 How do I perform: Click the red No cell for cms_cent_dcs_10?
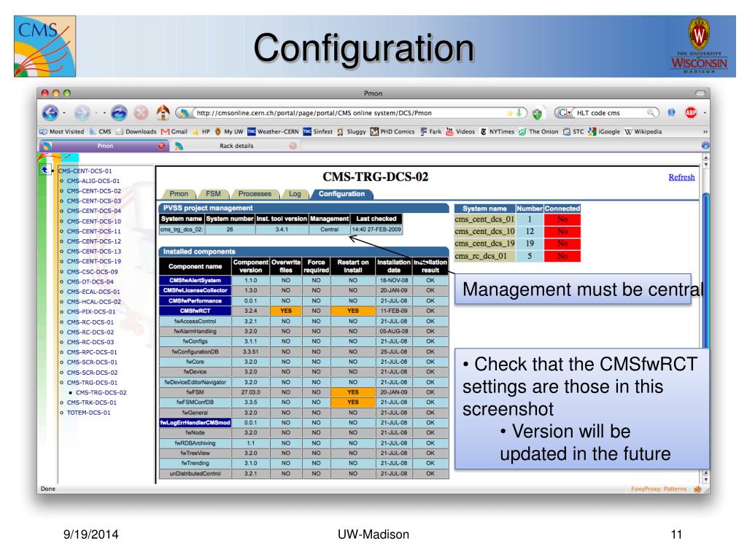[562, 231]
